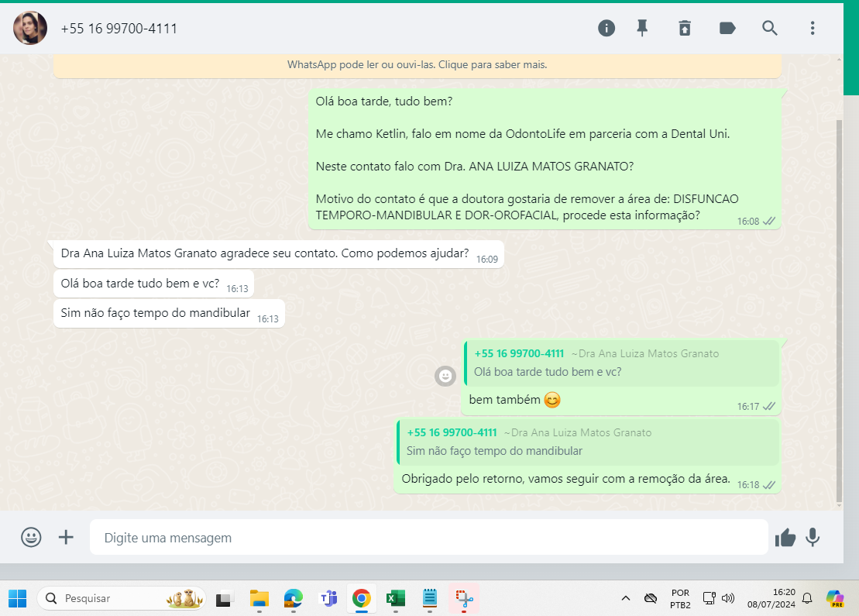Click the taskbar Pesquisar search box
The image size is (859, 616).
point(121,598)
